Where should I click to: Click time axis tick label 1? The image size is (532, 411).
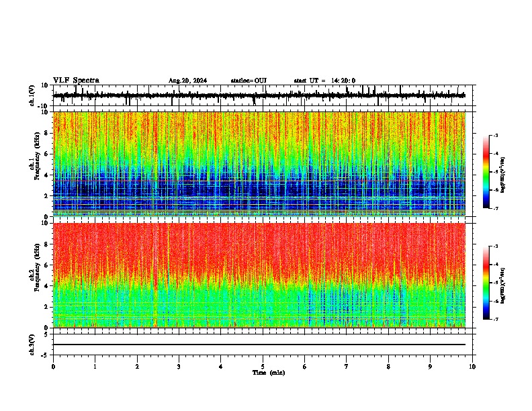95,367
